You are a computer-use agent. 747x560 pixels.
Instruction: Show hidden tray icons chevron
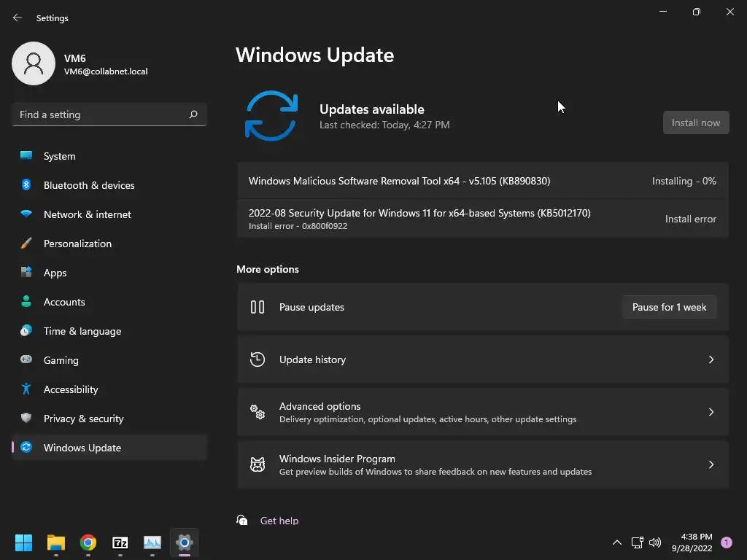616,542
